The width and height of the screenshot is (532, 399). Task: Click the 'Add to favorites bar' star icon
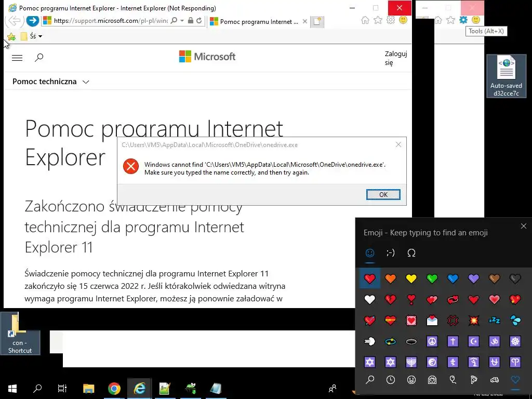[x=11, y=36]
